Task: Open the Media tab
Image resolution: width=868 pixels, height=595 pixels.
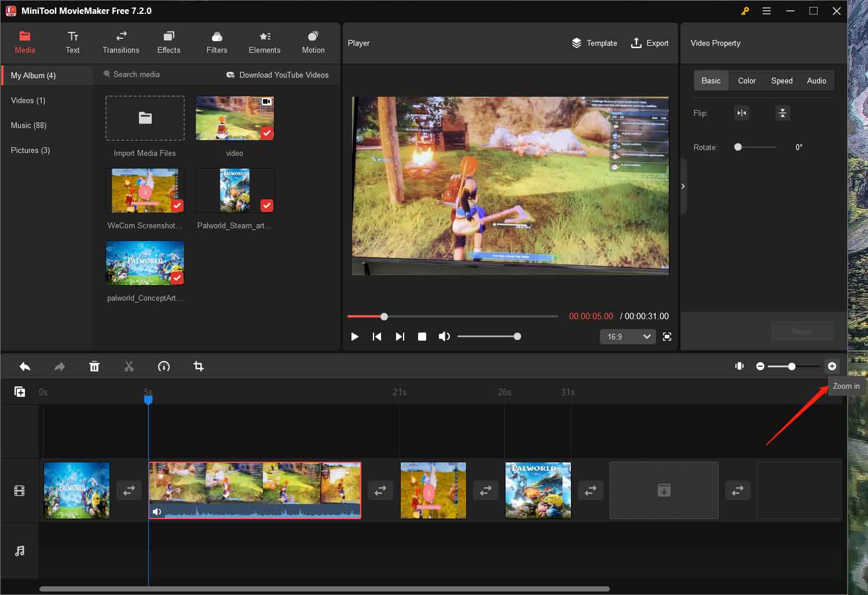Action: 25,43
